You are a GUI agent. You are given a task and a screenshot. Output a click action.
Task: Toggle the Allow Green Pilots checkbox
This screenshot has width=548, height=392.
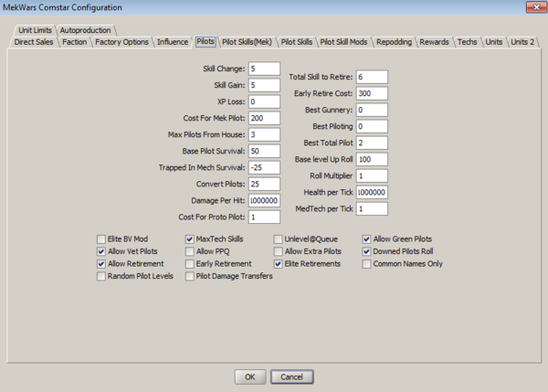tap(367, 238)
